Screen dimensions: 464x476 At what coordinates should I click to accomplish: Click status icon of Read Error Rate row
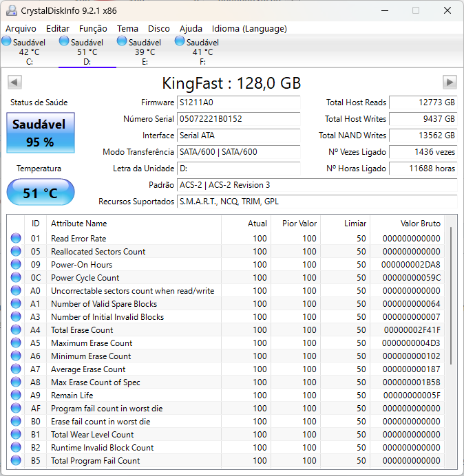(x=16, y=238)
